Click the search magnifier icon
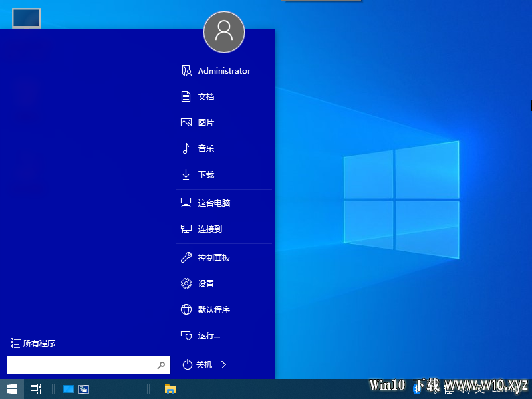 (161, 365)
